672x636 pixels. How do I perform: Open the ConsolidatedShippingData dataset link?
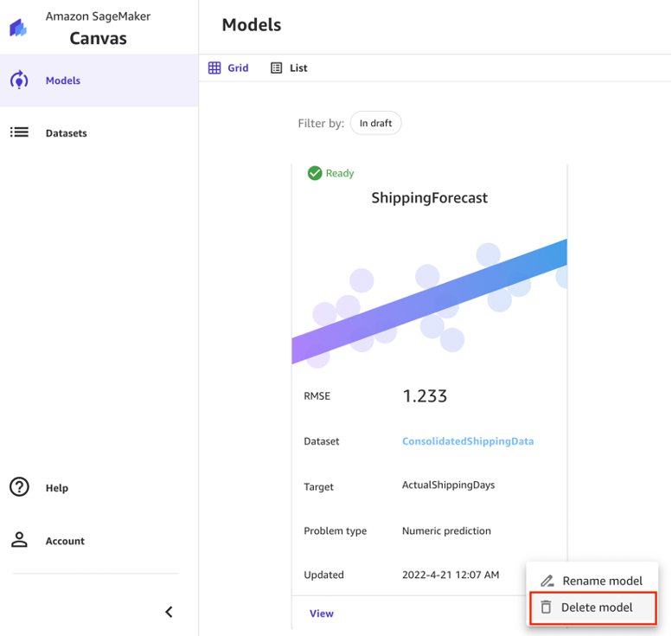[467, 441]
